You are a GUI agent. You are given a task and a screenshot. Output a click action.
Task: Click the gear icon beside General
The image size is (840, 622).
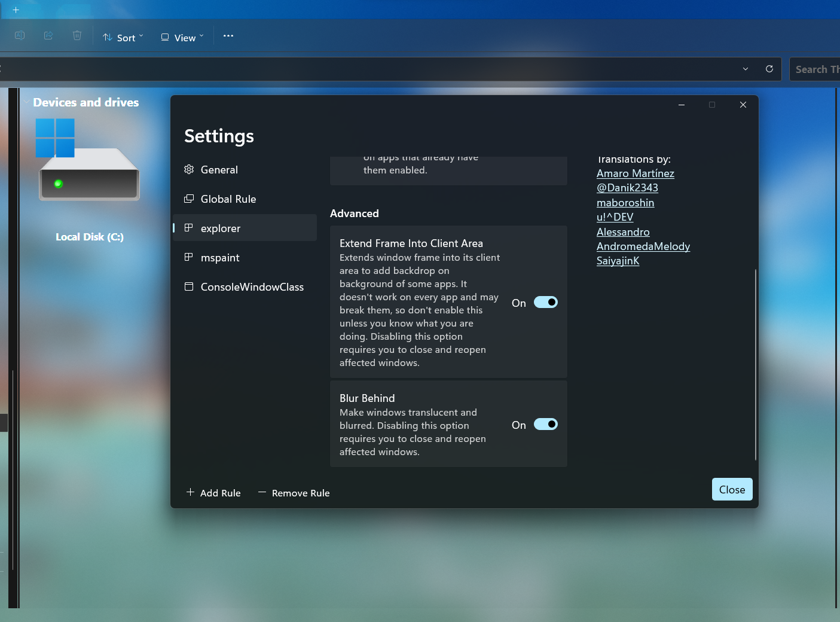point(188,169)
